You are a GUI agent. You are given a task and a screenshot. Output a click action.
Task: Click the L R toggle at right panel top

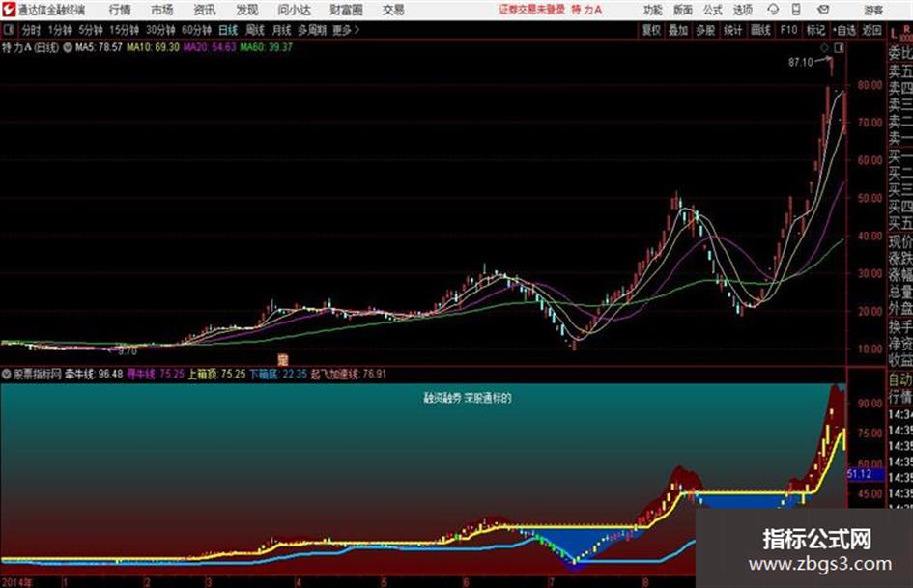coord(901,33)
